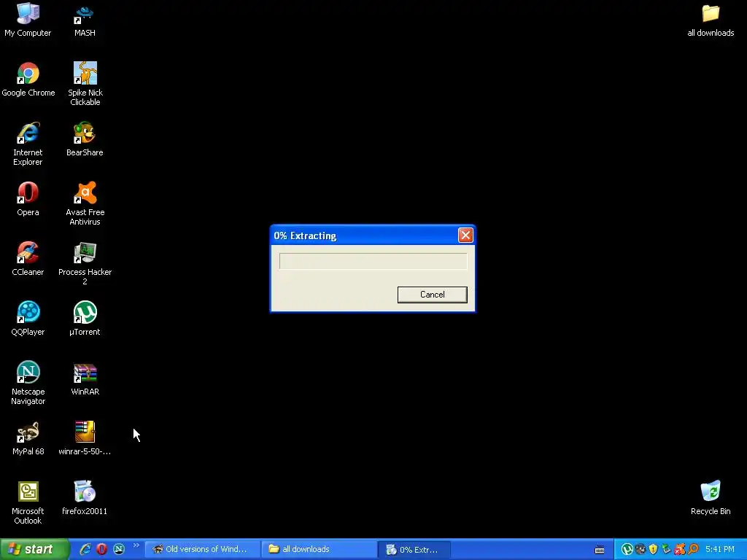Select the Internet Explorer desktop icon
The image size is (747, 560).
(x=28, y=144)
